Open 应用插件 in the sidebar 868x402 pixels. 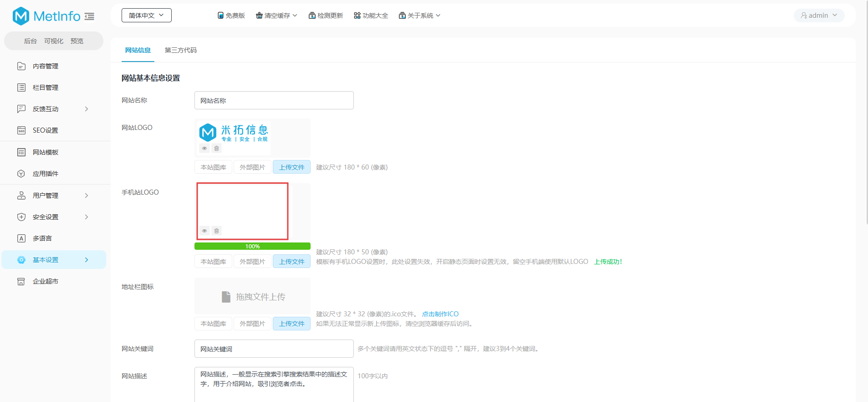[46, 174]
